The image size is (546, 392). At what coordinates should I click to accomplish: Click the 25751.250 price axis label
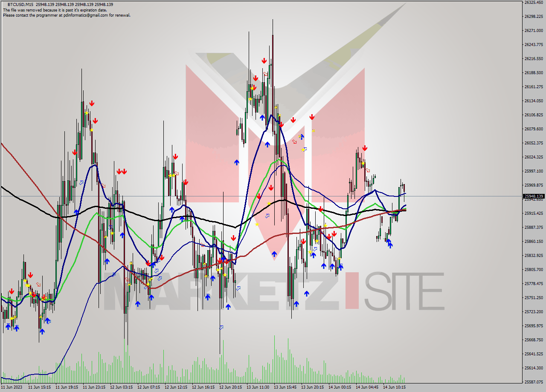click(534, 298)
